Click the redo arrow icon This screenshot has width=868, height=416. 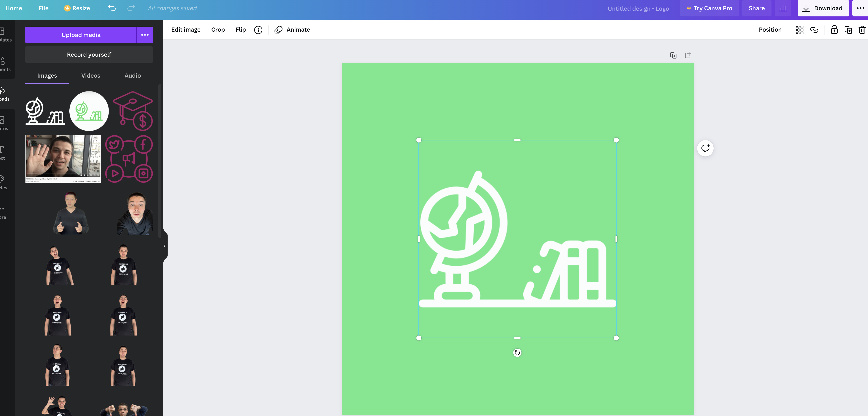tap(131, 8)
